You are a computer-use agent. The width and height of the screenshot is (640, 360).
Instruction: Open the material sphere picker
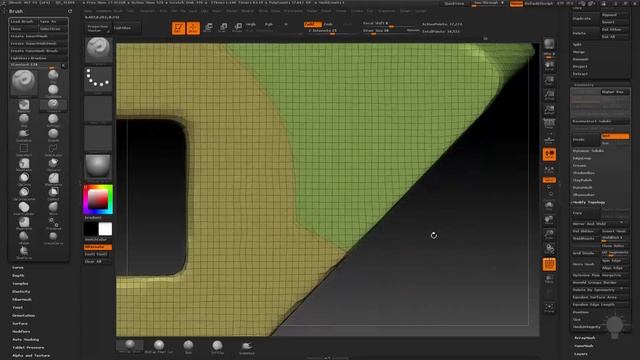coord(98,167)
